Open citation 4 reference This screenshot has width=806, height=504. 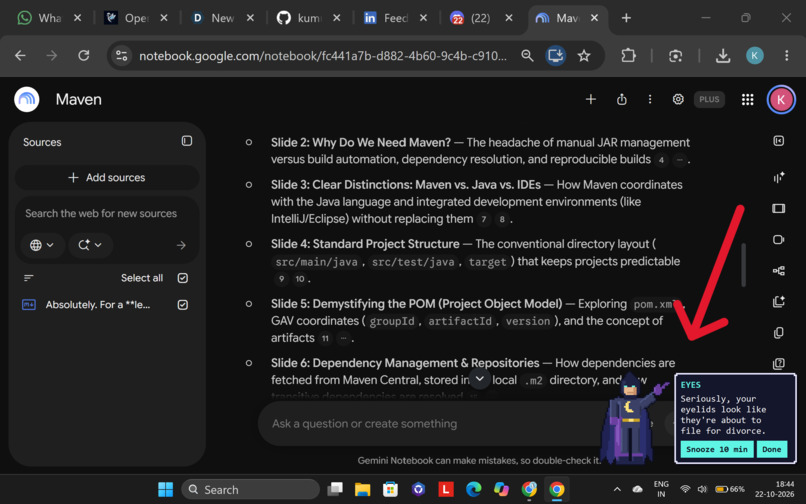click(661, 160)
